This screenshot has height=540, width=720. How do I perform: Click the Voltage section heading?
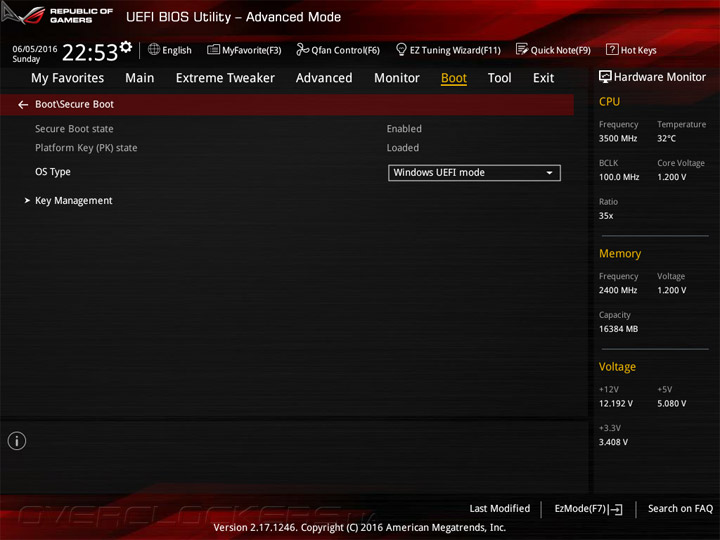(617, 367)
